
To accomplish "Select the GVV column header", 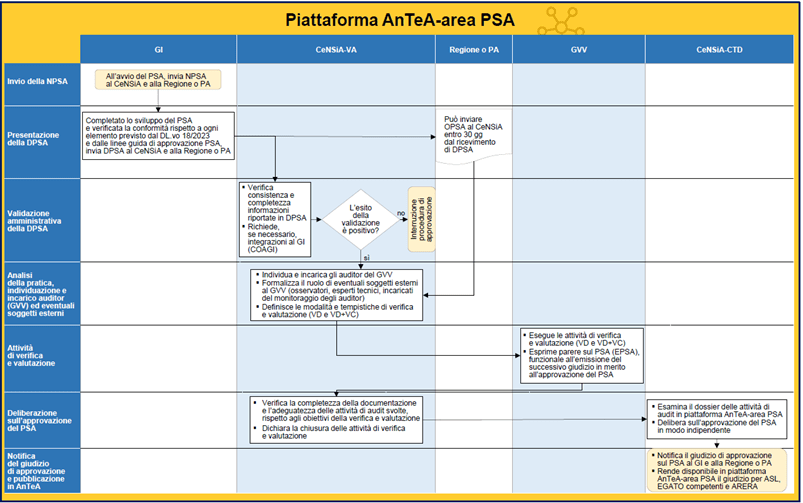I will point(579,50).
